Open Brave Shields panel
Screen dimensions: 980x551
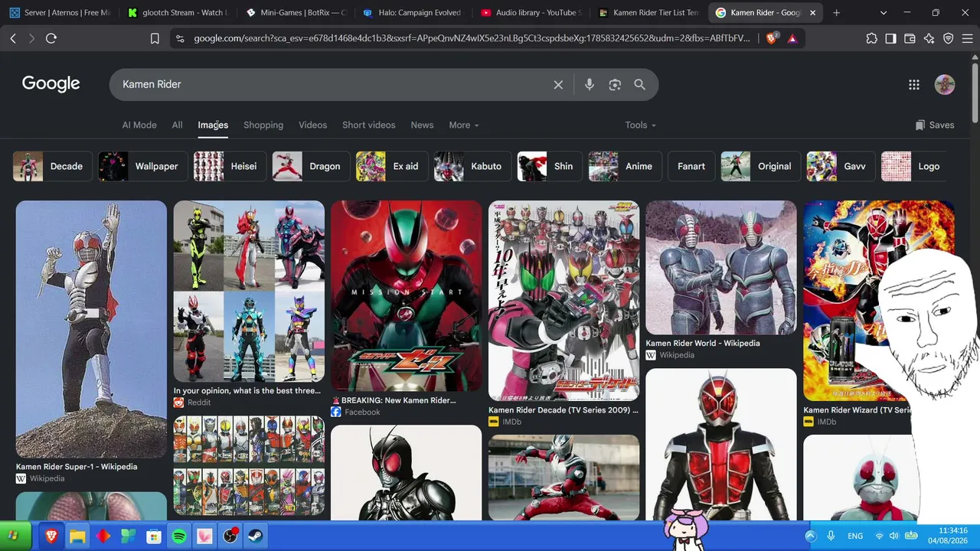click(772, 38)
